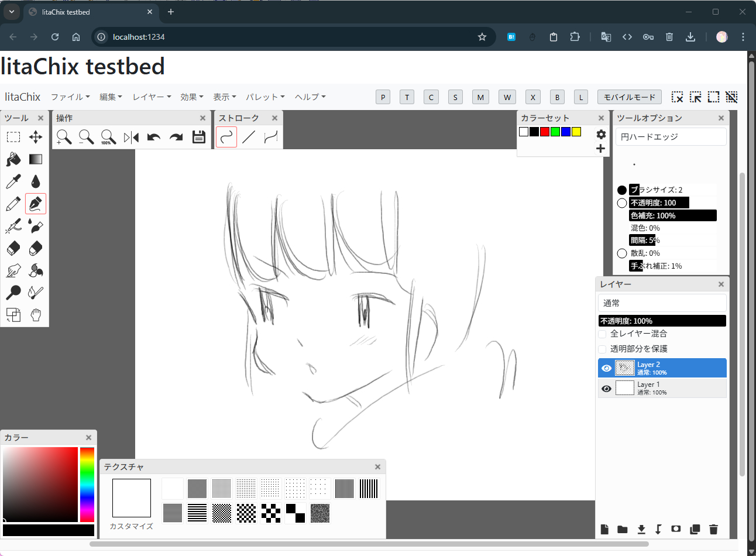Enable 全レイヤー混合 checkbox

click(602, 334)
